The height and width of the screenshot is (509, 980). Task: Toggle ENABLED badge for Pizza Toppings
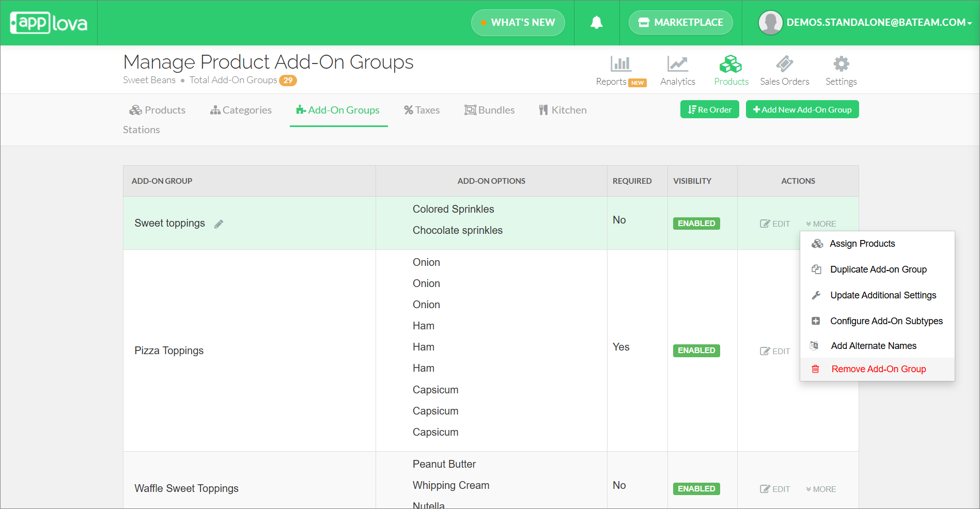pos(696,351)
